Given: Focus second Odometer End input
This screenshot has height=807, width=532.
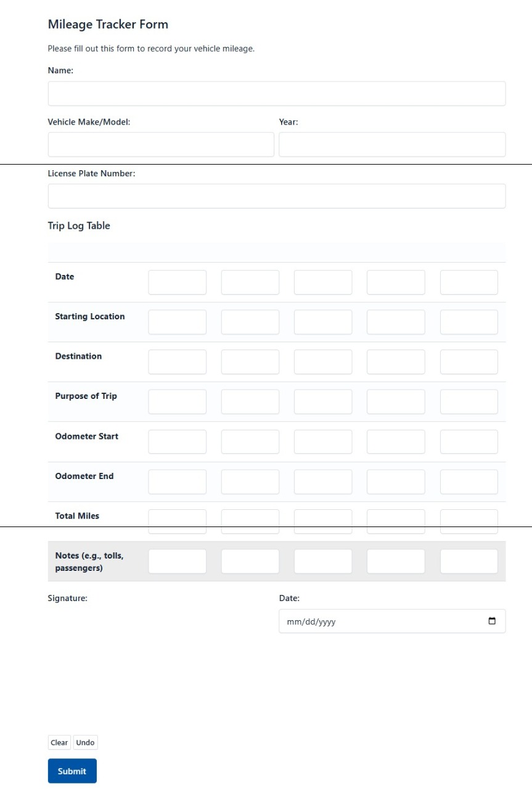Looking at the screenshot, I should click(x=250, y=482).
